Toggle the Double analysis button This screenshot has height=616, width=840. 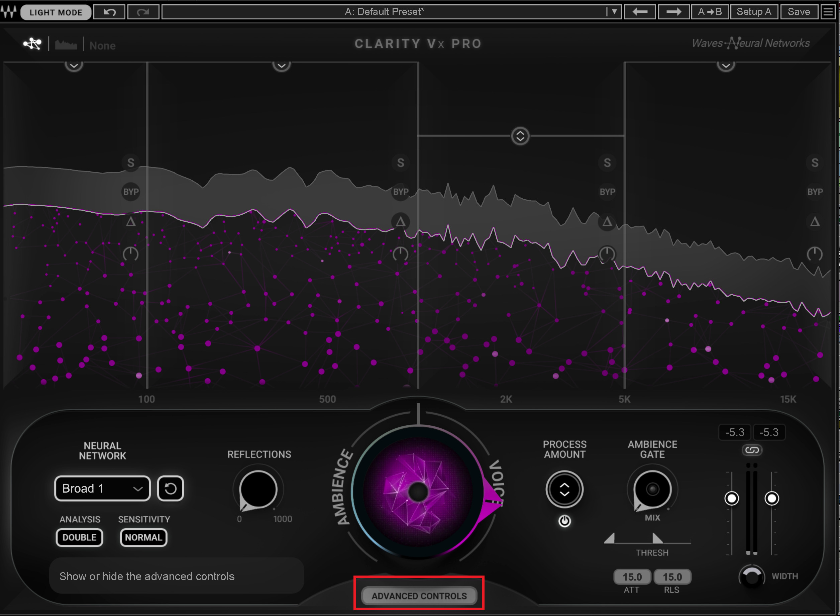point(79,537)
